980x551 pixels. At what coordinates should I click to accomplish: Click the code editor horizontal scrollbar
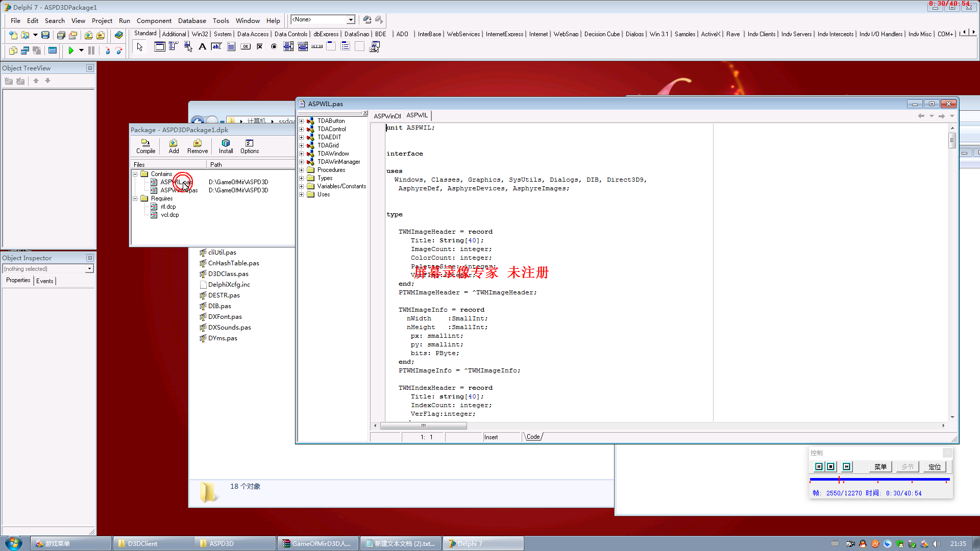tap(659, 425)
